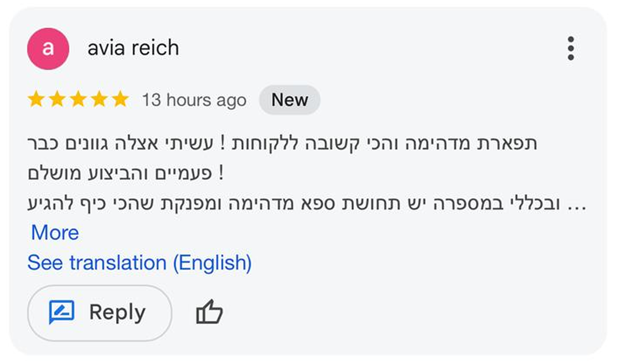Click the first line of Hebrew review text

click(x=282, y=144)
